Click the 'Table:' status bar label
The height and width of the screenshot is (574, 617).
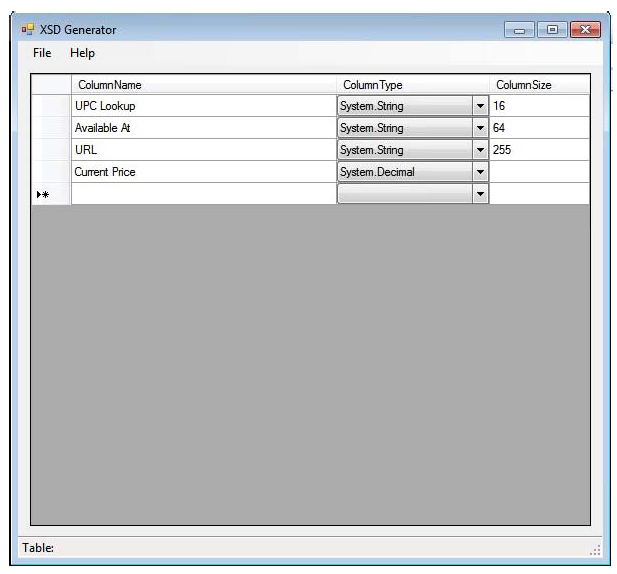click(38, 548)
